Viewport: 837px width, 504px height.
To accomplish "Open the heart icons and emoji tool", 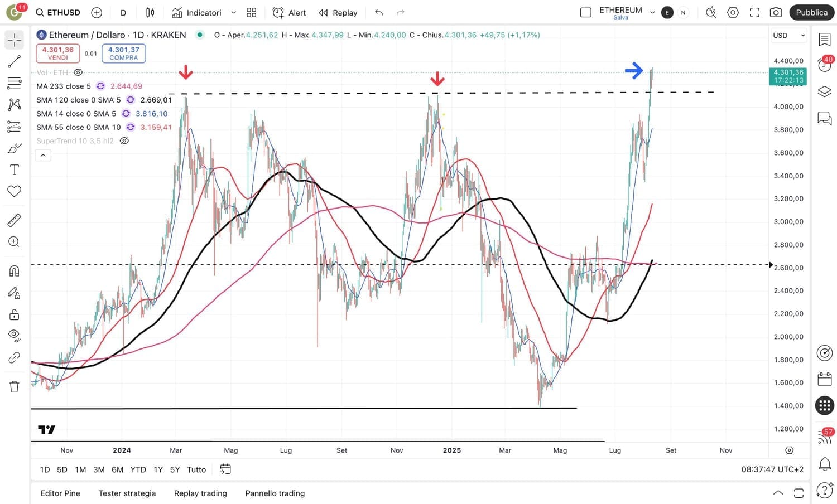I will click(15, 191).
